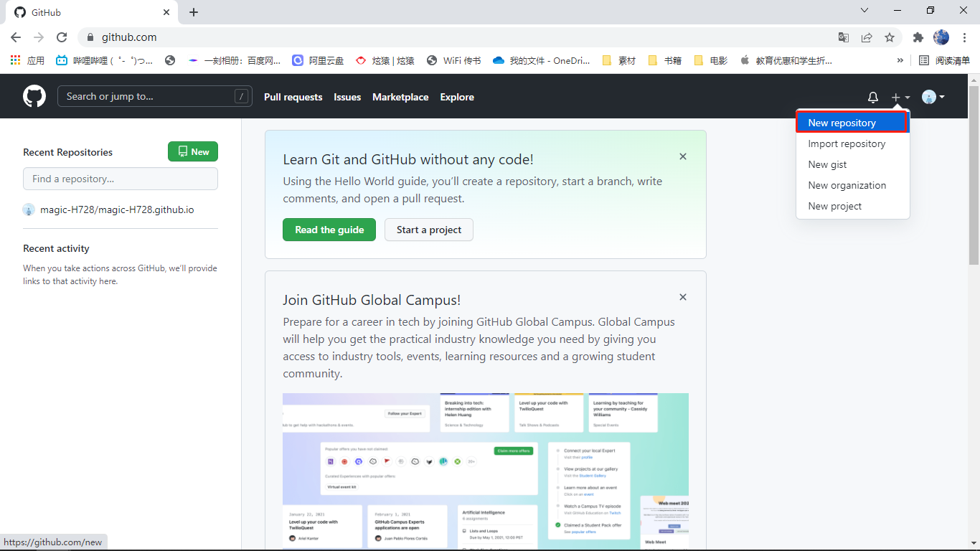
Task: Open the OneDrive 我的文件 bookmark
Action: 542,60
